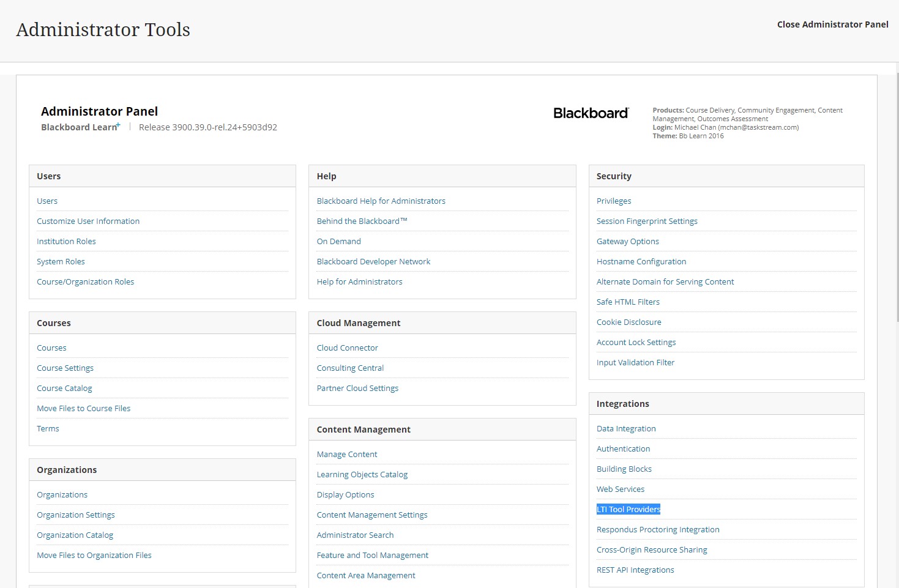Click the Blackboard Learn+ product name
This screenshot has height=588, width=899.
pyautogui.click(x=80, y=127)
